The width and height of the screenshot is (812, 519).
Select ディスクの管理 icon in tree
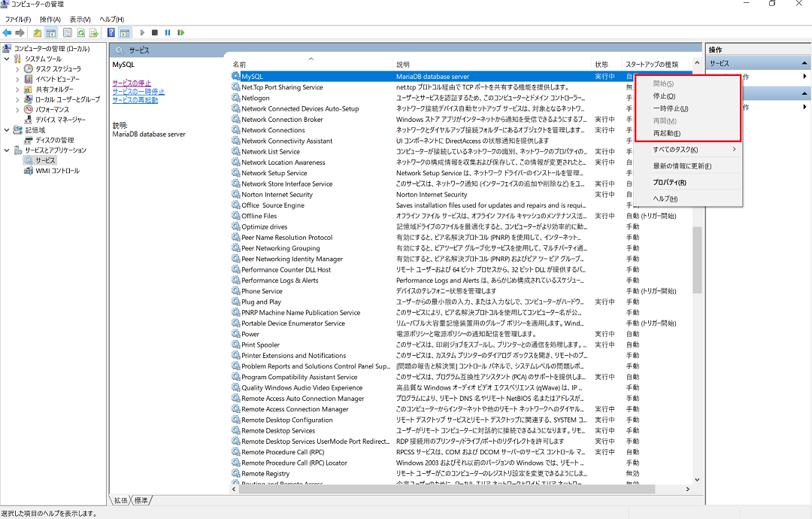tap(29, 140)
